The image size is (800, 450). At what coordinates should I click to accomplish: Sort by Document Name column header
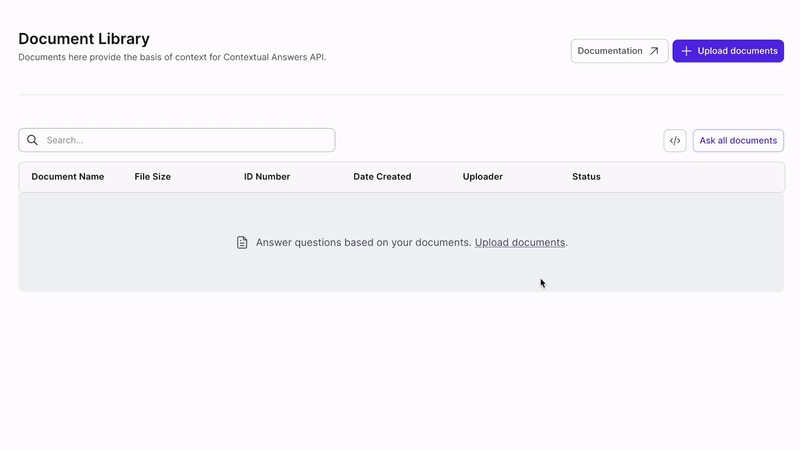tap(68, 177)
